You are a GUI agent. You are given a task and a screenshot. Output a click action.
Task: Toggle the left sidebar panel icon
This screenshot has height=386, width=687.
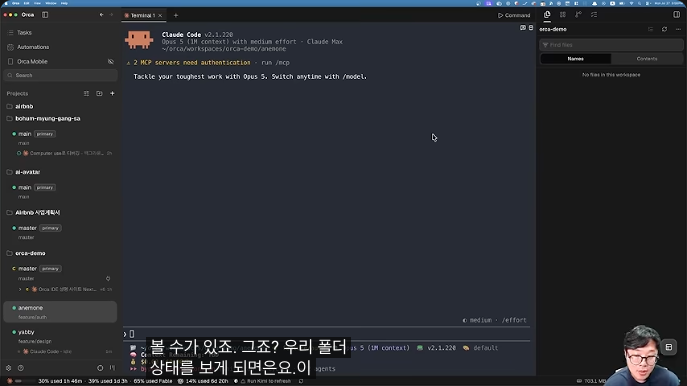(45, 15)
